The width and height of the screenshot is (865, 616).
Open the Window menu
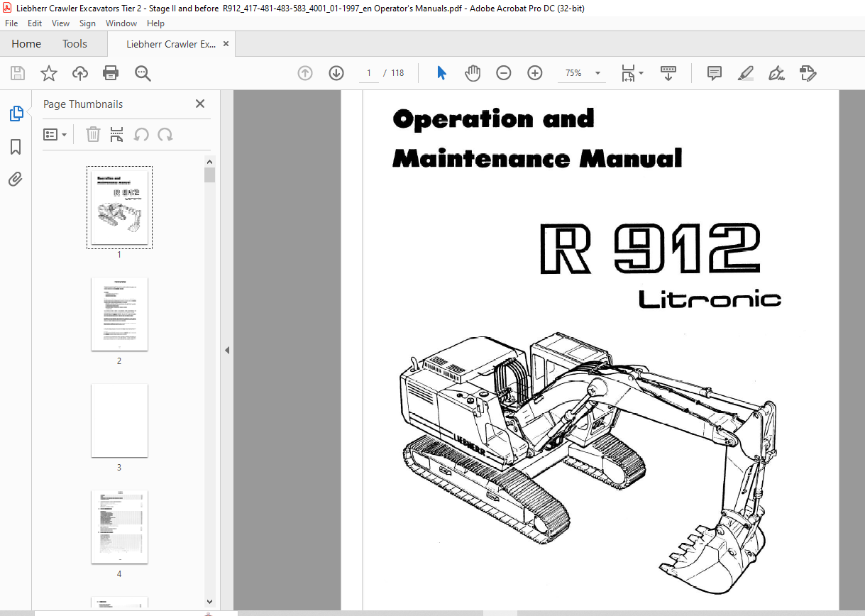121,23
